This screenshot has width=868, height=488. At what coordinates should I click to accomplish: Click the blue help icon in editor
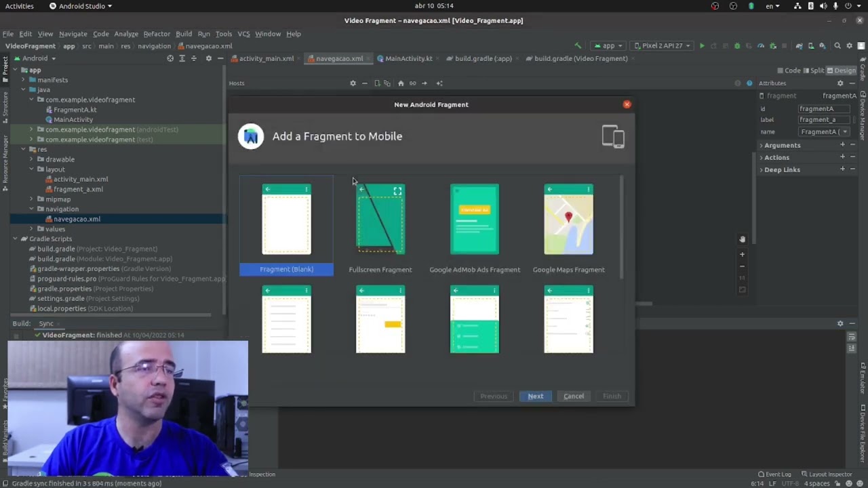click(x=749, y=83)
